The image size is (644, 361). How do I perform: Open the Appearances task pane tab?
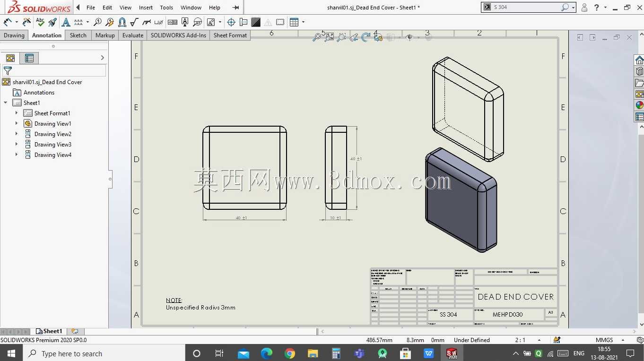(x=639, y=105)
